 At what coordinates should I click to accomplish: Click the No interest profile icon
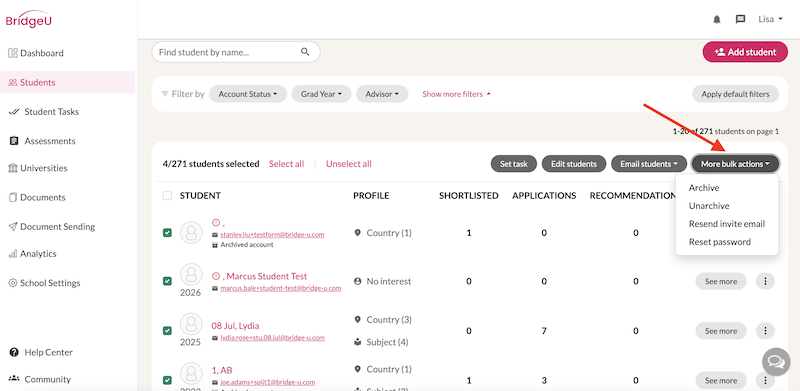point(358,281)
